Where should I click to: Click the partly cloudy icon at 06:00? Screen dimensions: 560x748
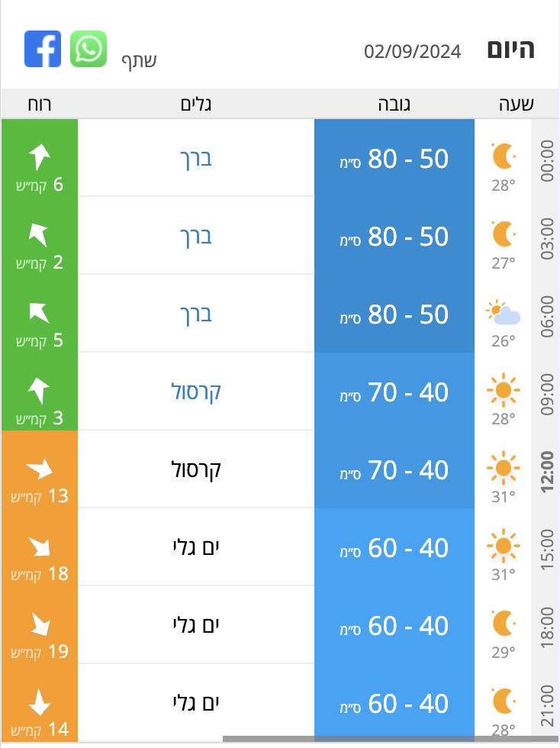503,312
